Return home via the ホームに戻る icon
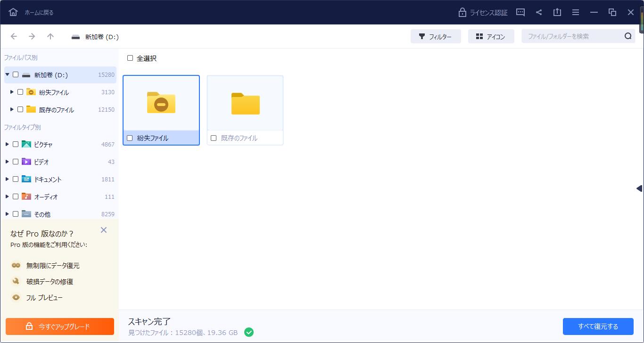 coord(13,12)
